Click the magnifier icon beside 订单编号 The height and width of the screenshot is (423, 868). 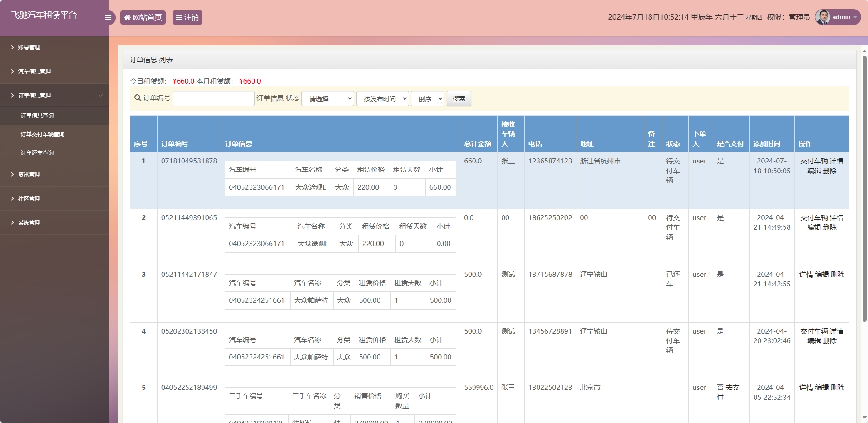pos(137,98)
